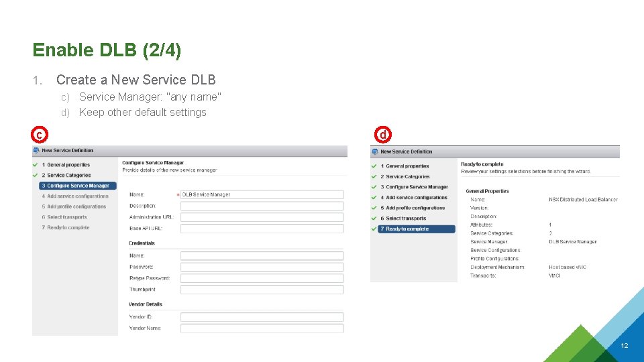Click the Administration URL input field
Screen dimensions: 644x362
(262, 217)
